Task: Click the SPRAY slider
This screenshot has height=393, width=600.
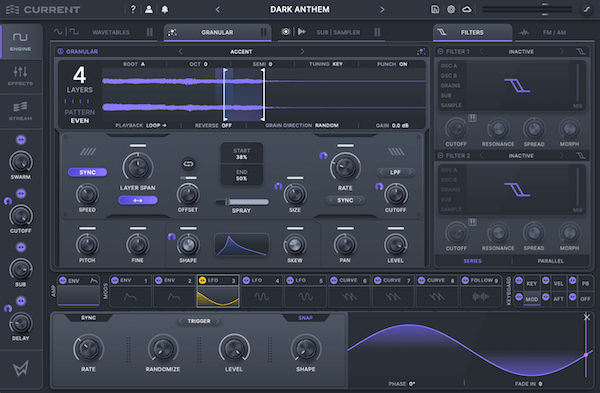Action: [242, 202]
